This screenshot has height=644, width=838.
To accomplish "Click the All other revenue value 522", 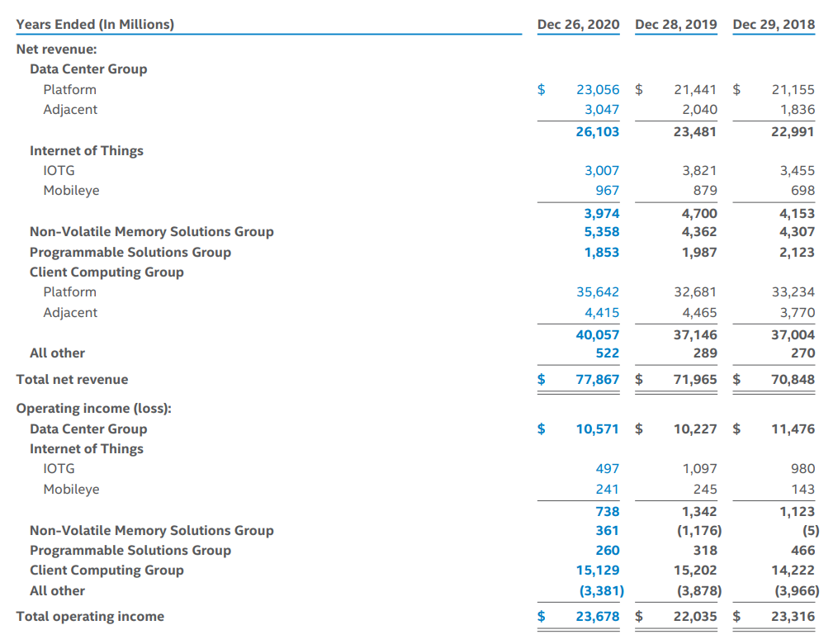I will tap(607, 353).
